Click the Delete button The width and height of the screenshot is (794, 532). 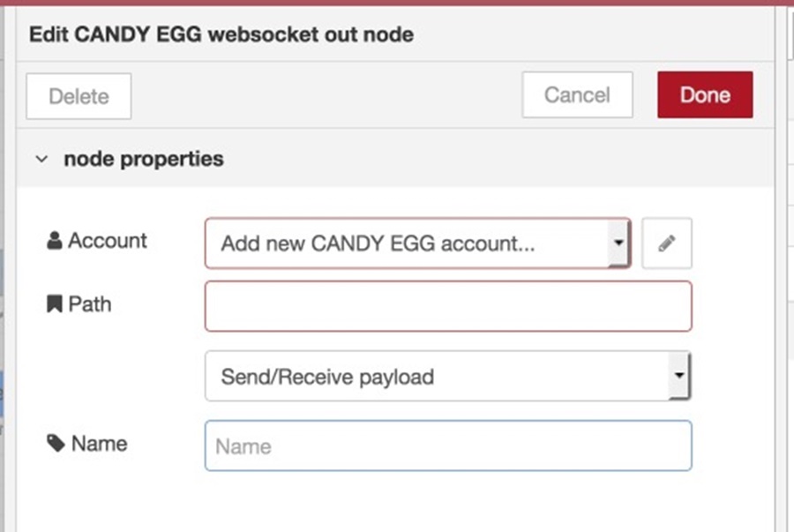(x=79, y=96)
